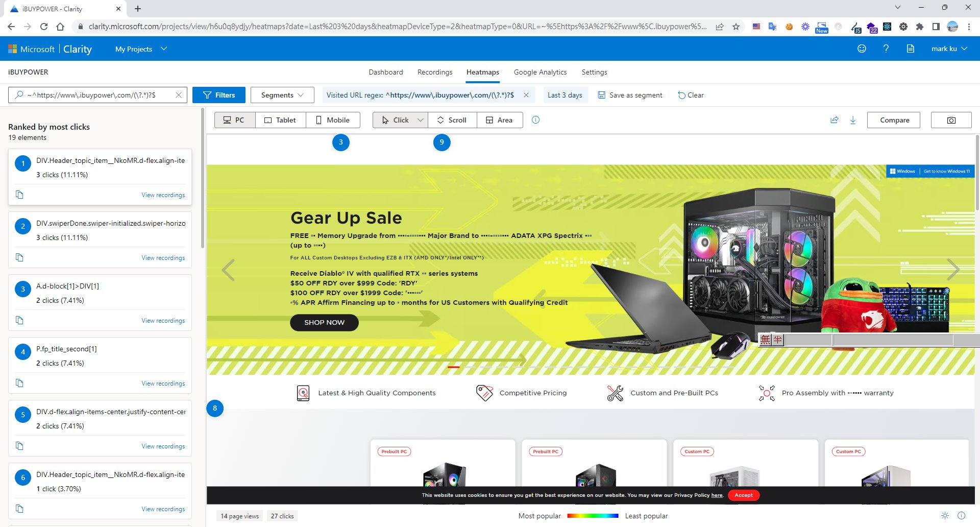
Task: Switch device view to Mobile
Action: pos(333,120)
